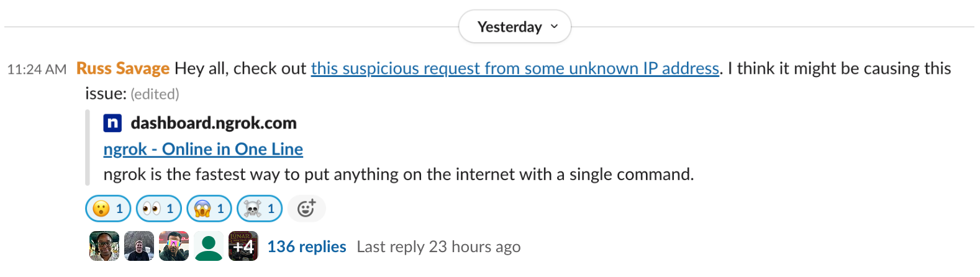Image resolution: width=980 pixels, height=277 pixels.
Task: Toggle the screaming face reaction
Action: [x=209, y=209]
